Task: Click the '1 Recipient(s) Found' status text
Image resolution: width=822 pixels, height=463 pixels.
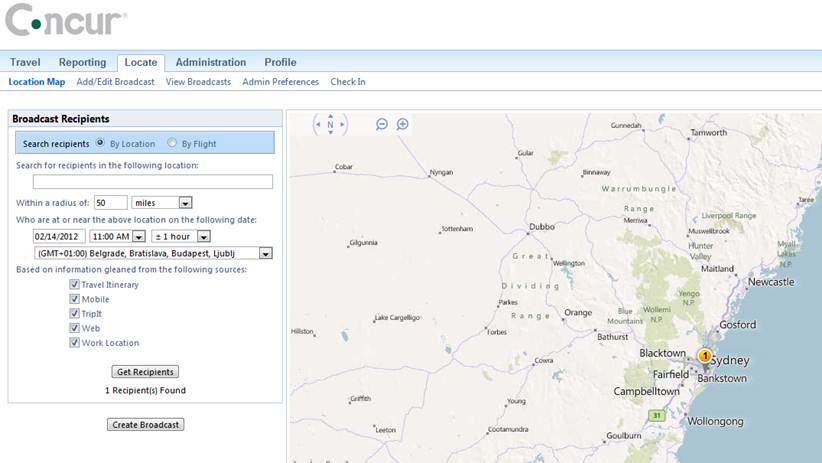Action: click(145, 391)
